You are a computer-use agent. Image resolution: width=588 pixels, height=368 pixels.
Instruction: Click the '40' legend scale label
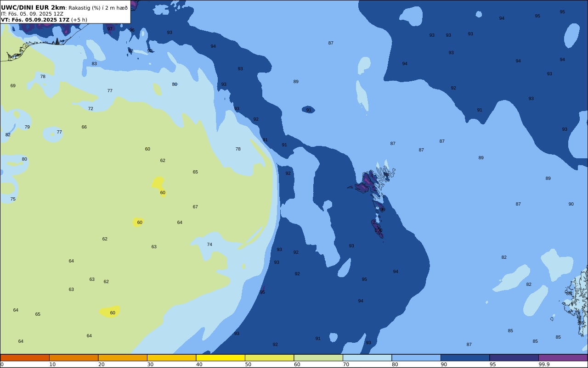[199, 364]
